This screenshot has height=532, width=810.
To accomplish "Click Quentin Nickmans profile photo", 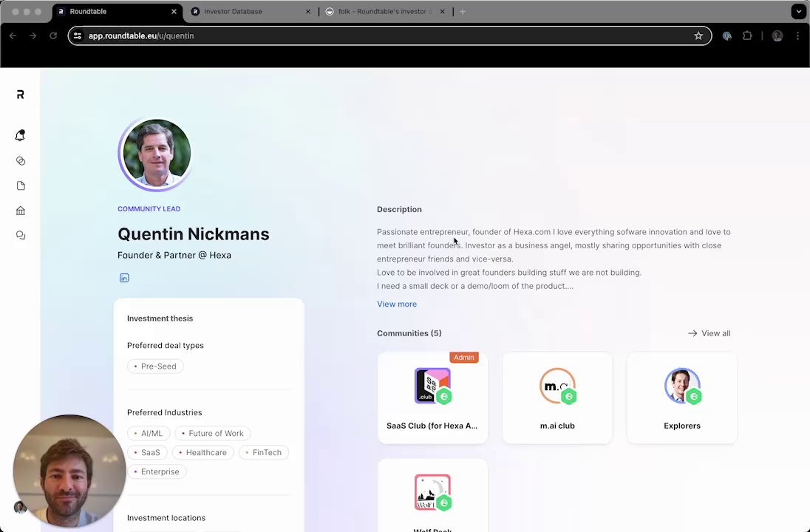I will [156, 154].
